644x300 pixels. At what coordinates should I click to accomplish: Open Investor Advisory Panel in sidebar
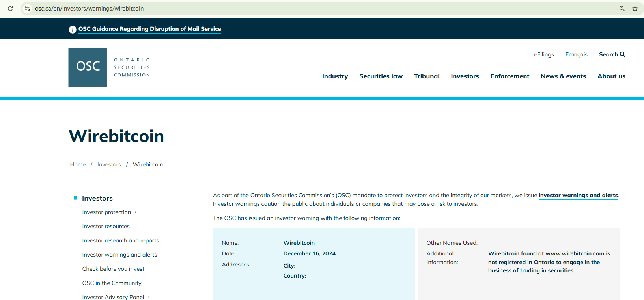(x=113, y=297)
